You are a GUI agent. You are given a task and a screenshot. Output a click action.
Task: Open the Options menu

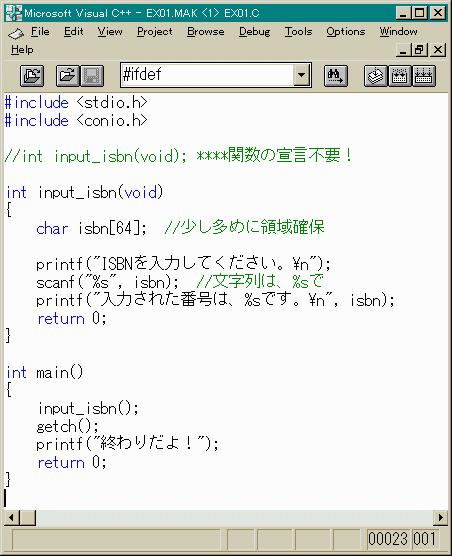(x=346, y=32)
